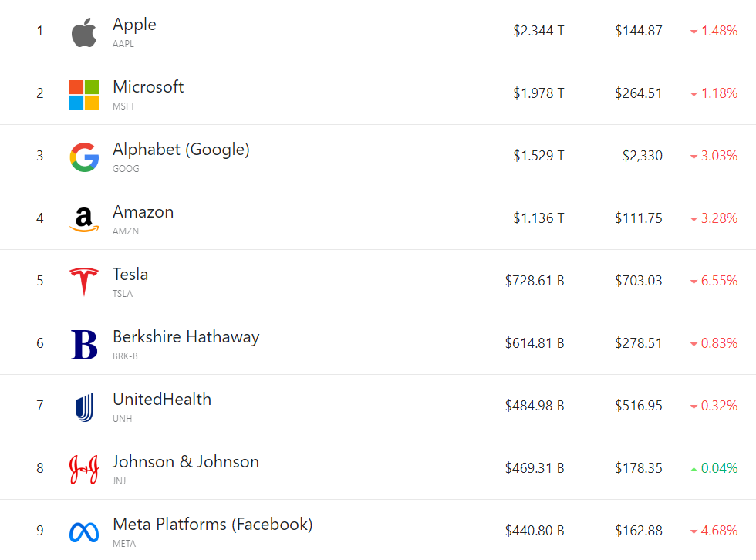Image resolution: width=756 pixels, height=560 pixels.
Task: Click the Google G logo
Action: 84,157
